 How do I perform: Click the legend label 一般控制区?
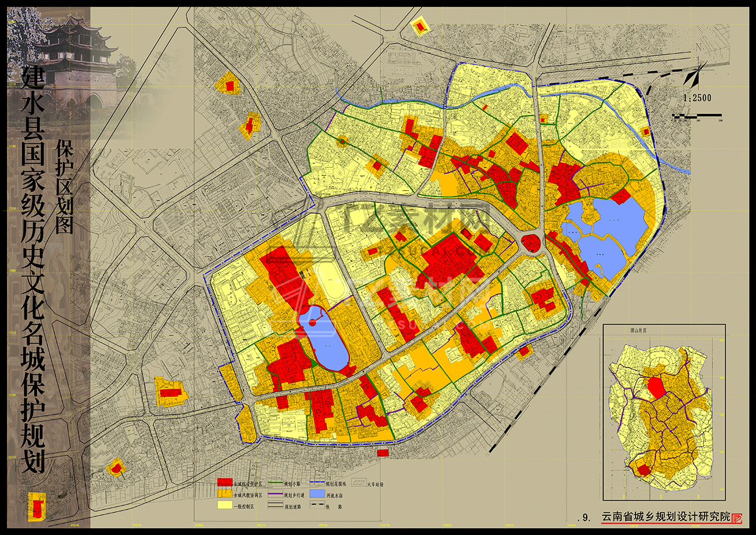point(244,506)
